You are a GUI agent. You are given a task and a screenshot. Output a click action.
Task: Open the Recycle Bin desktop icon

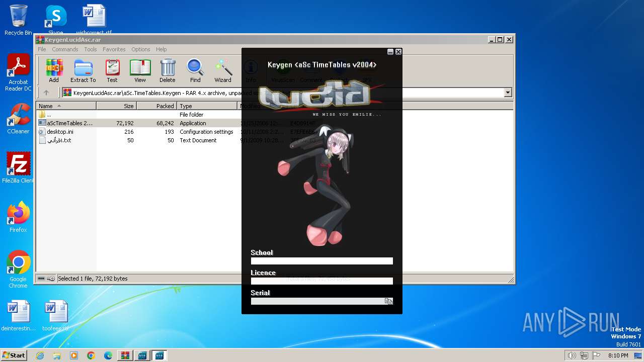[x=18, y=20]
